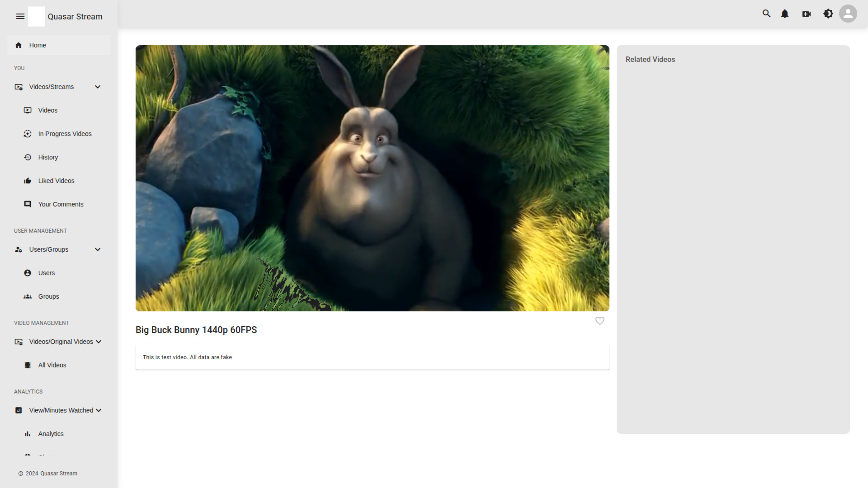Click the Videos/Original Videos label
This screenshot has width=868, height=488.
(x=61, y=341)
